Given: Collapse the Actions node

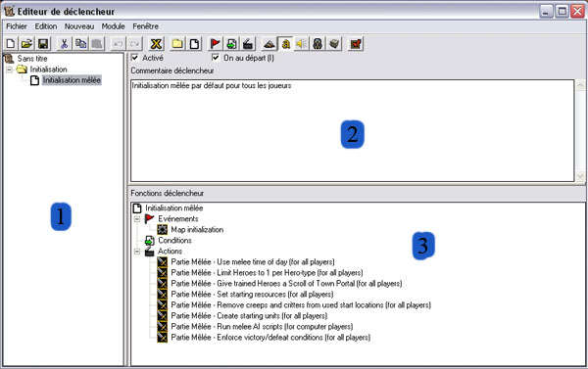Looking at the screenshot, I should (x=137, y=252).
